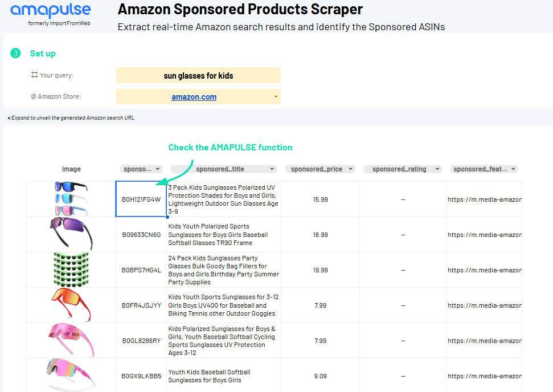The height and width of the screenshot is (392, 553).
Task: Select ASIN cell B0H121FG4W
Action: coord(141,199)
